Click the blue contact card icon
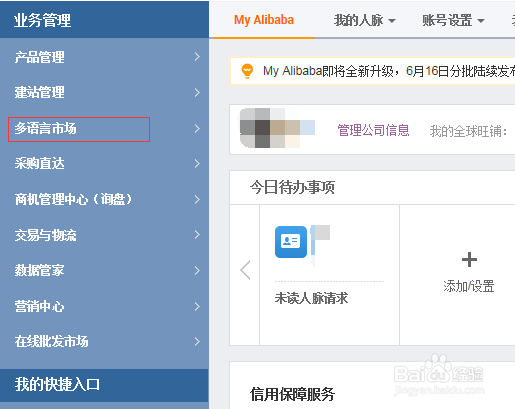Screen dimensions: 515x409 coord(291,242)
